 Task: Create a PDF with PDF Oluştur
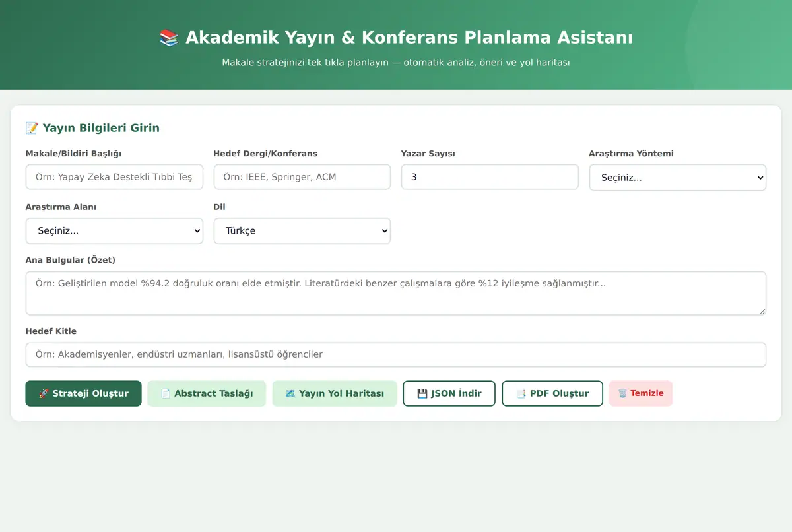pos(552,393)
